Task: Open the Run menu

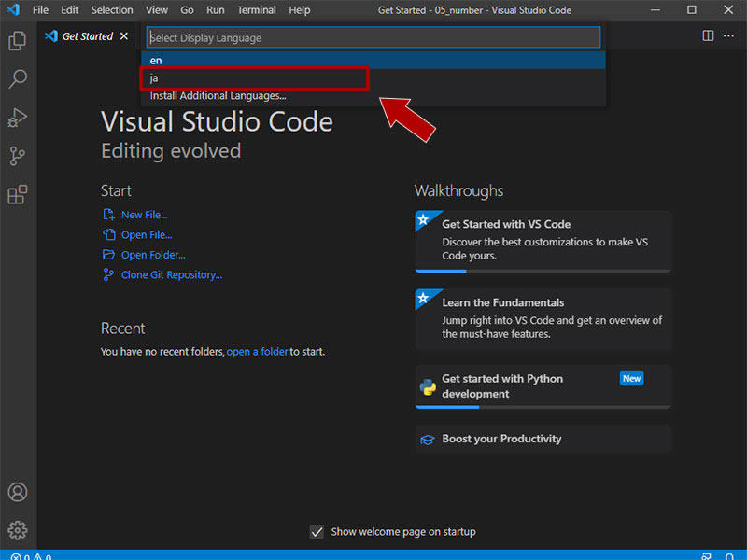Action: (216, 10)
